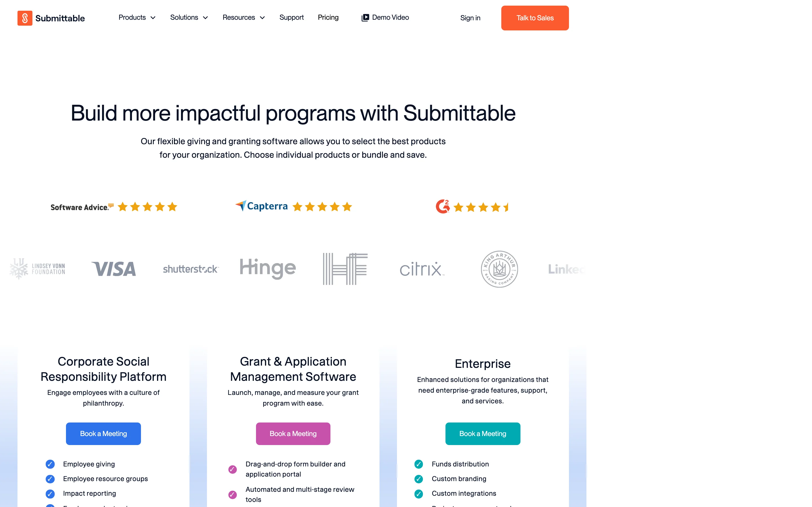This screenshot has width=812, height=507.
Task: Click the teal Enterprise Book a Meeting button
Action: pos(482,433)
